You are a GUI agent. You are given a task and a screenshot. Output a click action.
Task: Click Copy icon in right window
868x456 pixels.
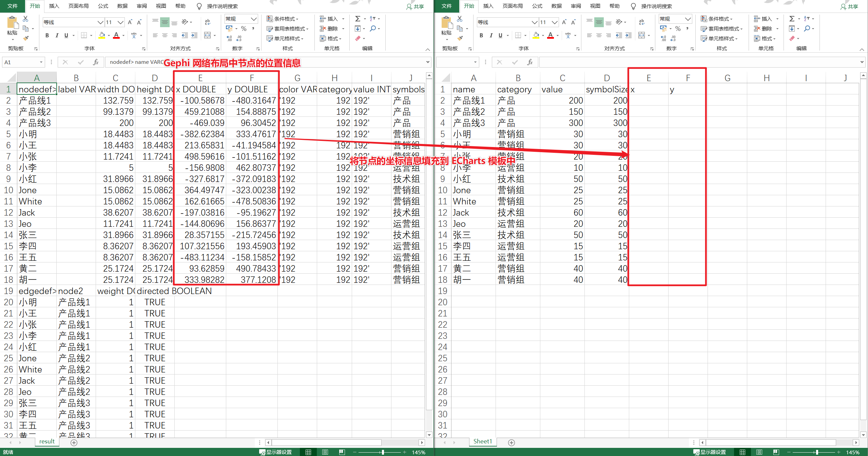click(460, 29)
